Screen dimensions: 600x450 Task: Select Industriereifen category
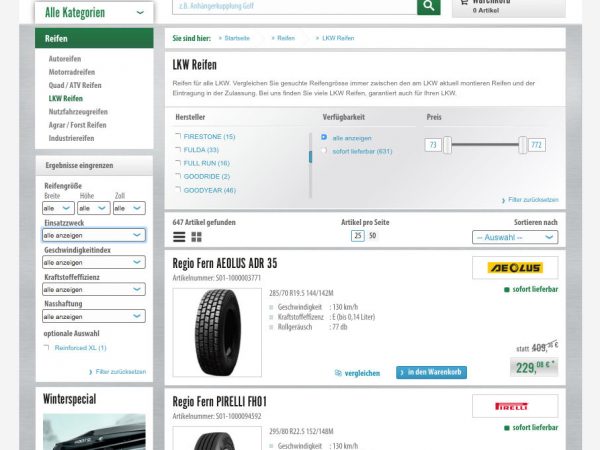tap(71, 138)
